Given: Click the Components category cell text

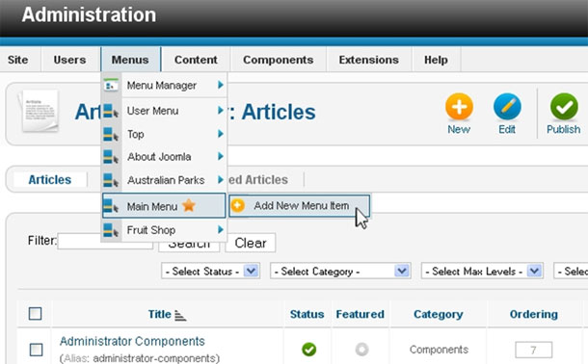Looking at the screenshot, I should 439,350.
